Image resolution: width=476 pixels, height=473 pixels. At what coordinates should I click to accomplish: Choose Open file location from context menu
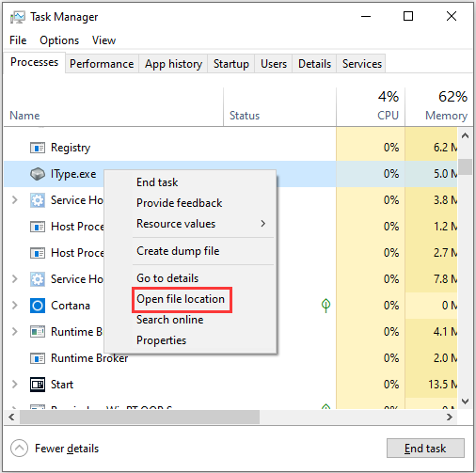point(181,299)
